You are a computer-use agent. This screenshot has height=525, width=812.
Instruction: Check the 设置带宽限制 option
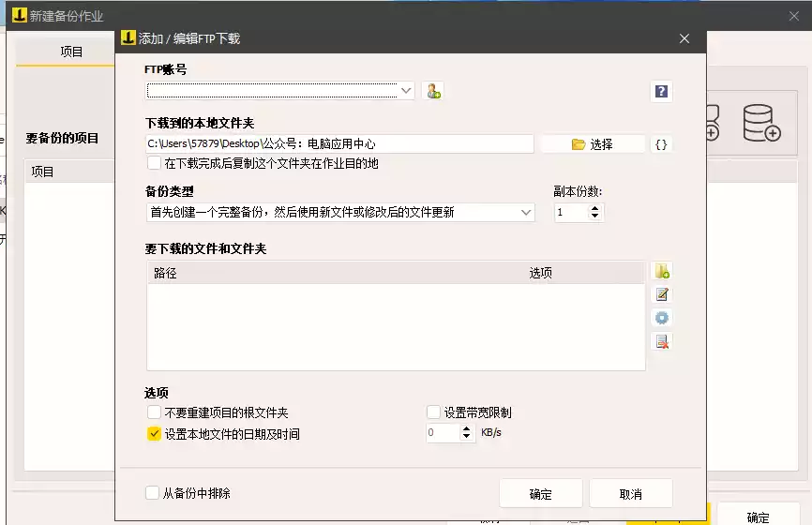coord(433,412)
